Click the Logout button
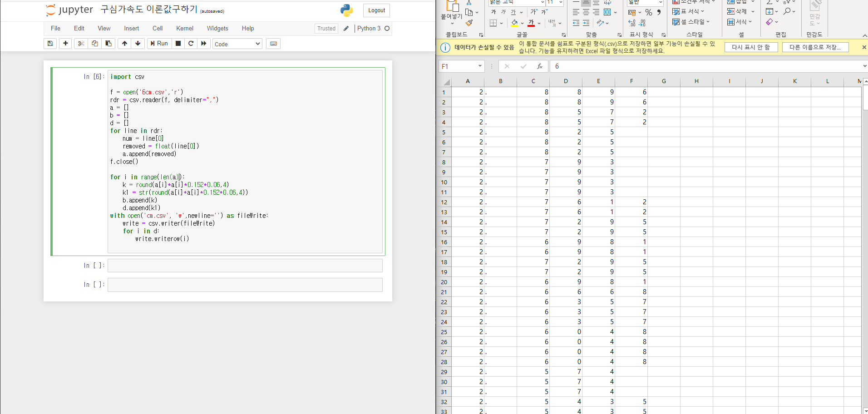 click(376, 10)
